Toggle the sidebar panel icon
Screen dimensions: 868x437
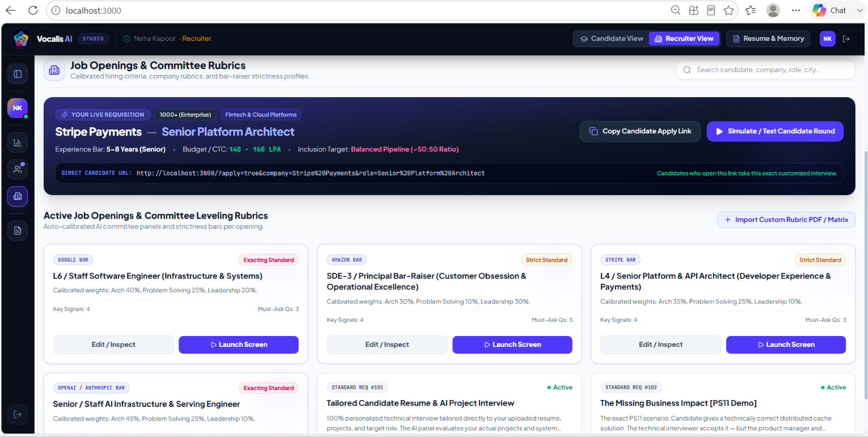(x=18, y=74)
